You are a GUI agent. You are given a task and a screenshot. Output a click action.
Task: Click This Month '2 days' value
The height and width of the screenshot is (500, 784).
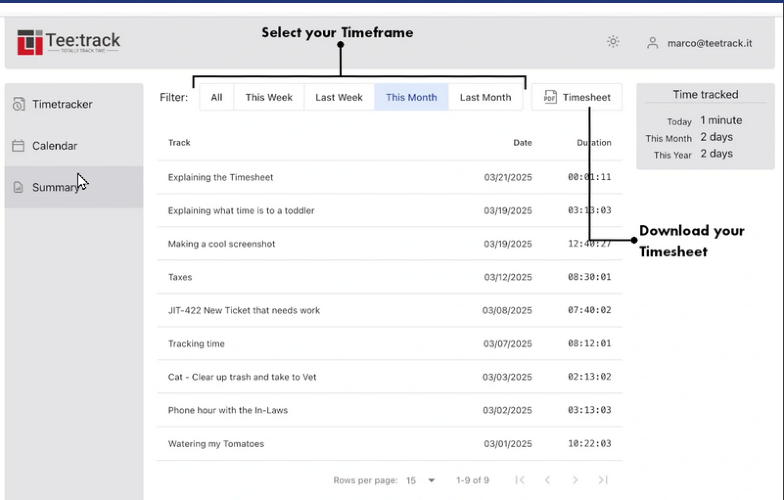point(716,137)
